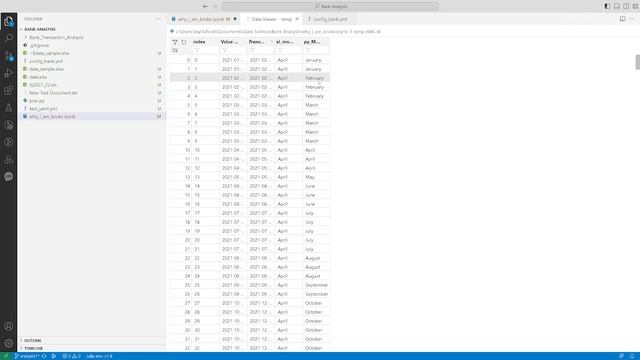
Task: Click the Explorer more actions ellipsis
Action: [158, 19]
